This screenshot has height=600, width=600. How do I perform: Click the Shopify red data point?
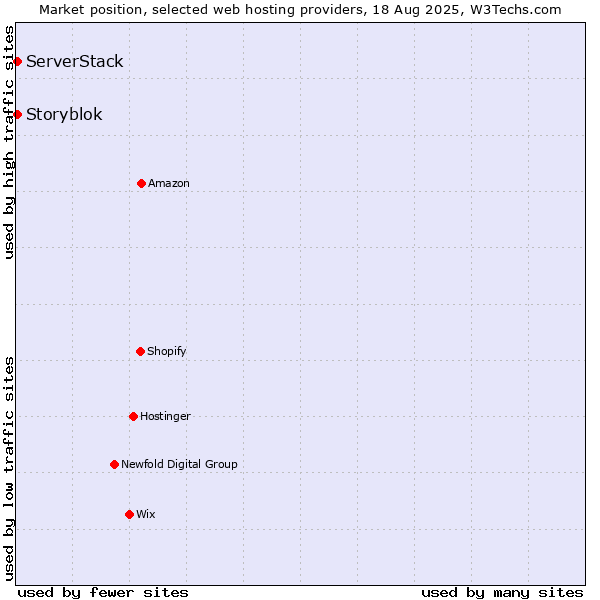pos(140,351)
